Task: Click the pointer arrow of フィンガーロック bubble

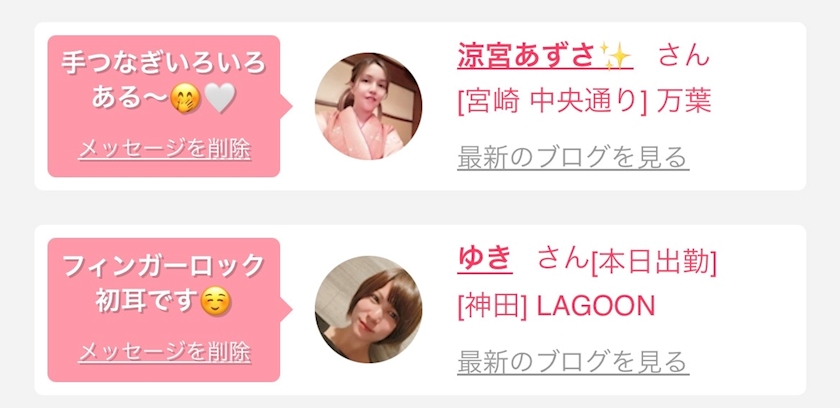Action: (286, 309)
